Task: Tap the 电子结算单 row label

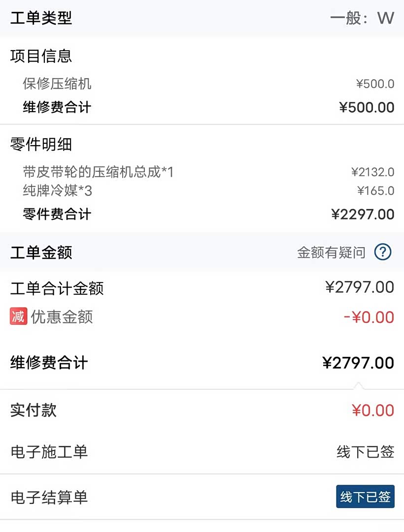Action: coord(49,498)
